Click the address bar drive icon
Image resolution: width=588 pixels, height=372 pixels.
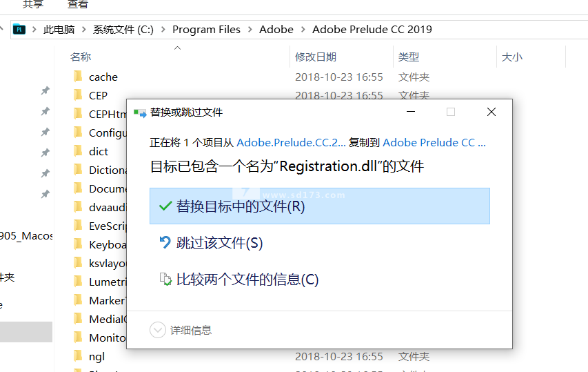click(x=20, y=29)
